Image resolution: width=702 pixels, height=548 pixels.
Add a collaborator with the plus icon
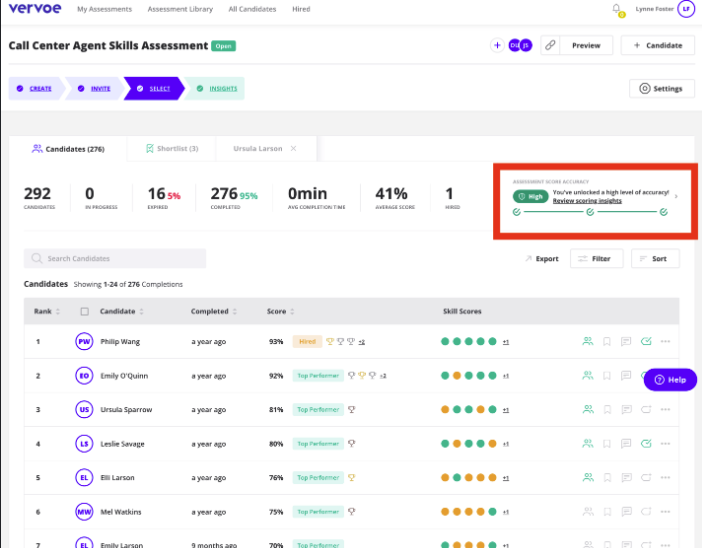(497, 45)
